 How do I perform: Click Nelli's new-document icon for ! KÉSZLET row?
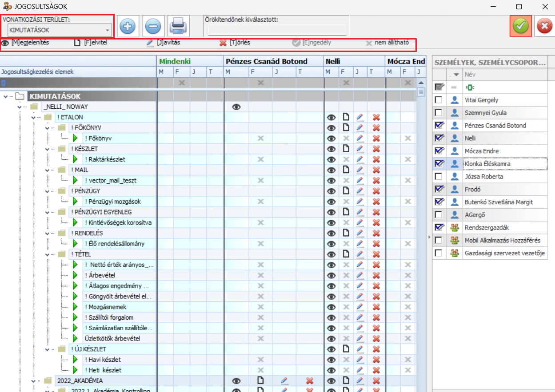[346, 149]
